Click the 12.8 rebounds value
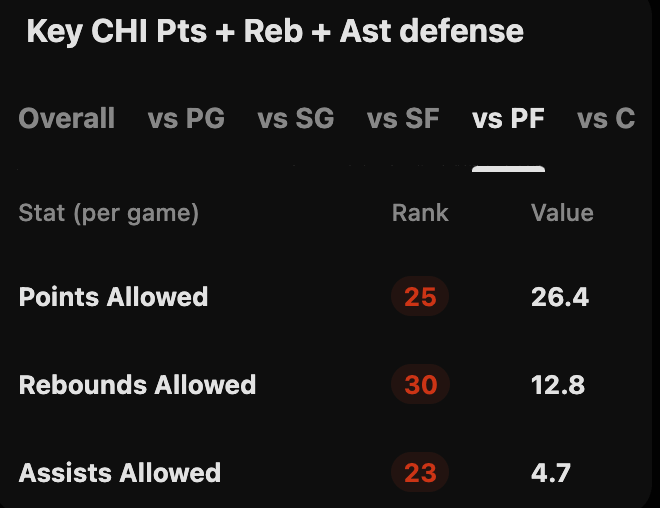Image resolution: width=660 pixels, height=508 pixels. pos(558,385)
